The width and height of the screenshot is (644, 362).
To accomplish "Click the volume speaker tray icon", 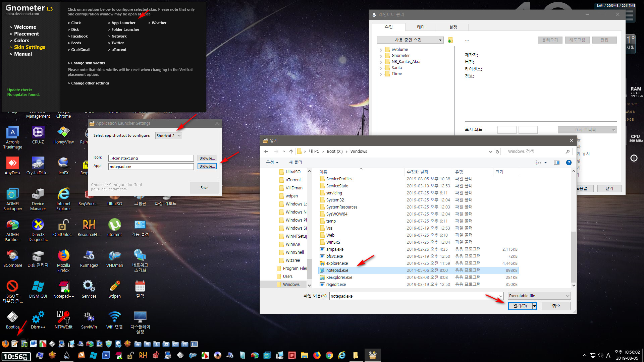I will coord(600,355).
